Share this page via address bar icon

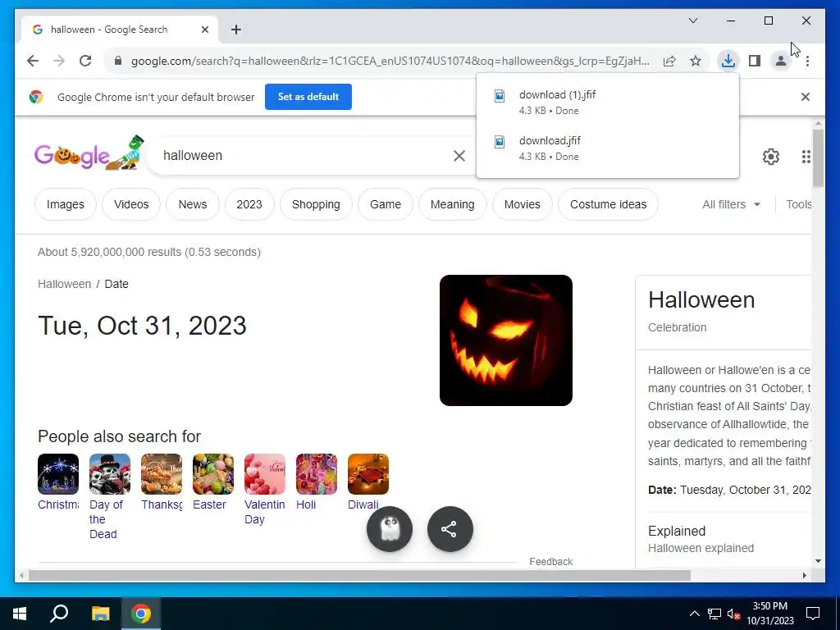[x=669, y=61]
